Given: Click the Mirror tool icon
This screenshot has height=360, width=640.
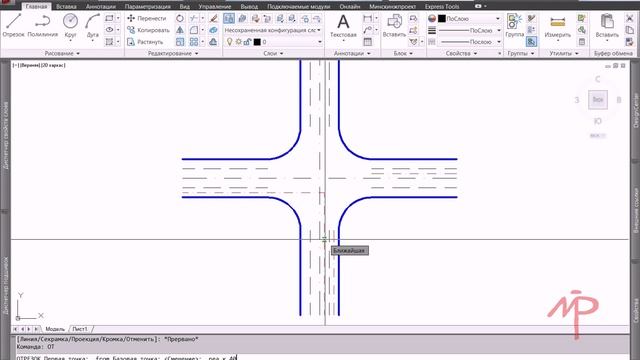Looking at the screenshot, I should (180, 30).
